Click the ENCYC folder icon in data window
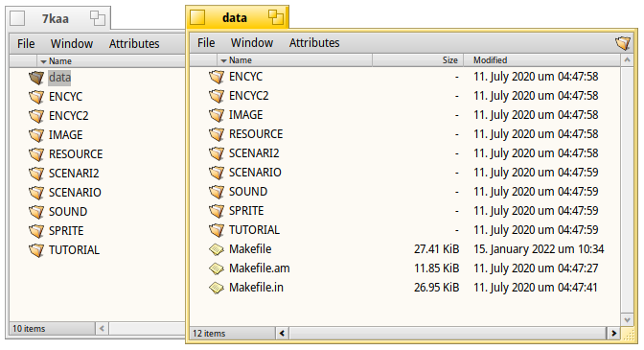Viewport: 644px width, 350px height. click(217, 77)
